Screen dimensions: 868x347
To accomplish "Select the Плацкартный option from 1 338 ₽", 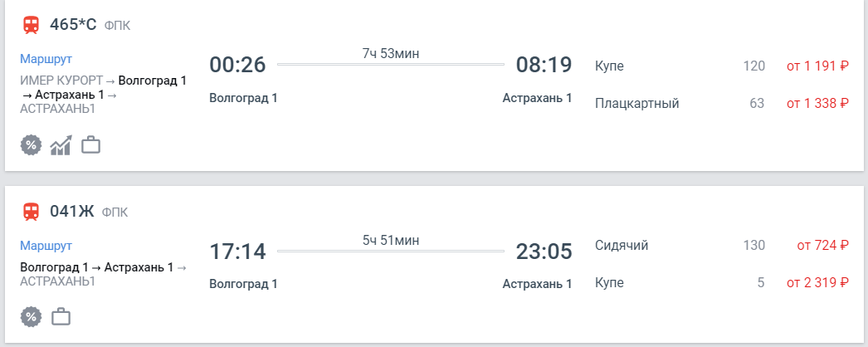I will pyautogui.click(x=722, y=104).
